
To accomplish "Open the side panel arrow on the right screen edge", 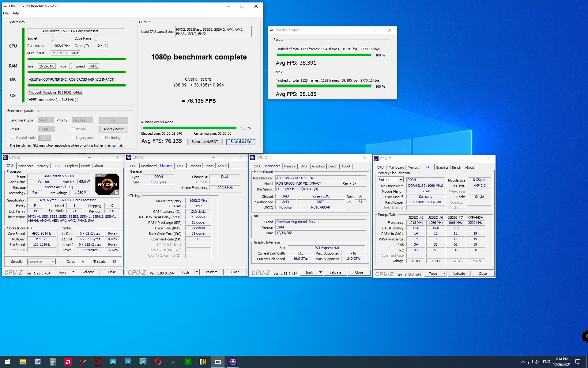I will 585,336.
